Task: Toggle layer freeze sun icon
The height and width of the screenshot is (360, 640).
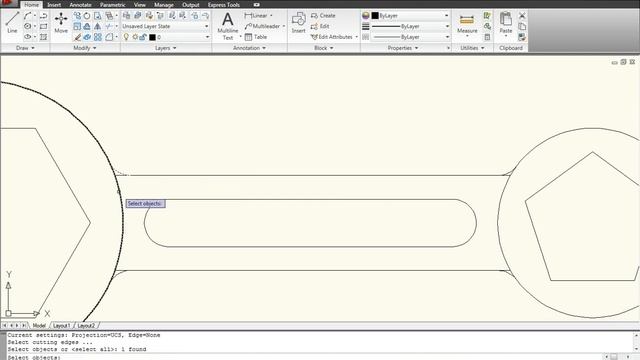Action: [x=135, y=37]
